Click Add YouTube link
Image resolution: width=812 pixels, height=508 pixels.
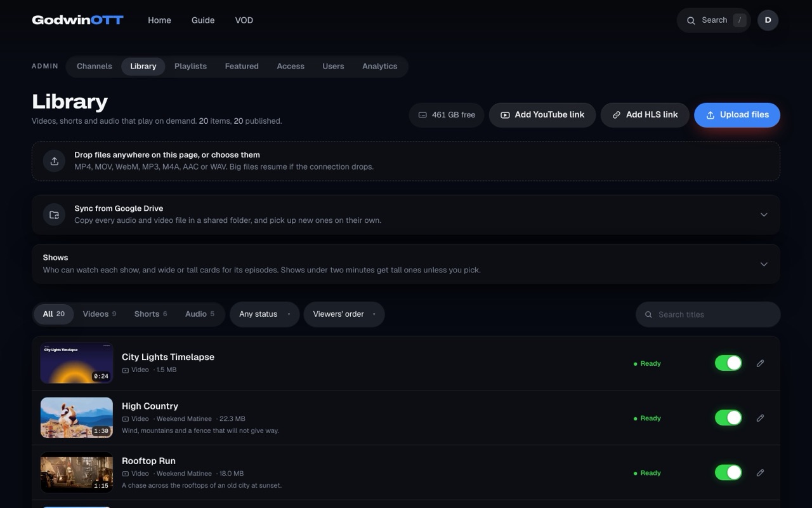pyautogui.click(x=542, y=115)
